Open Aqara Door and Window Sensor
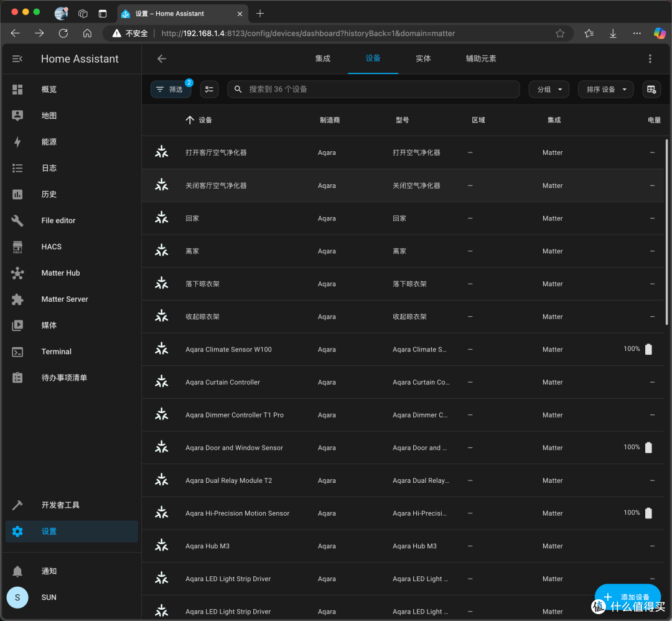 tap(403, 448)
